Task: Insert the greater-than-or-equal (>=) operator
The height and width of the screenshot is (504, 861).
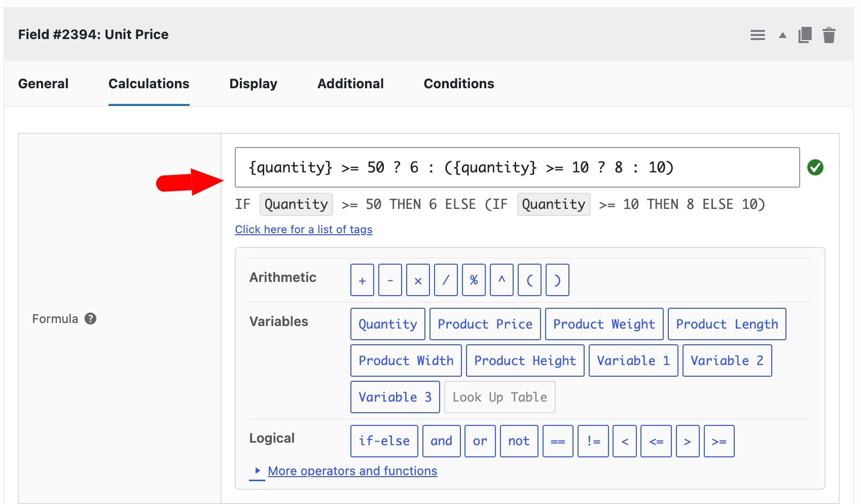Action: [719, 441]
